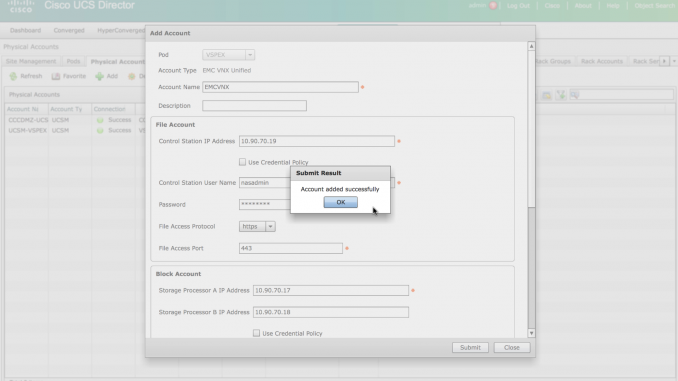The width and height of the screenshot is (678, 381).
Task: Open the Rack Groups tab
Action: coord(553,61)
